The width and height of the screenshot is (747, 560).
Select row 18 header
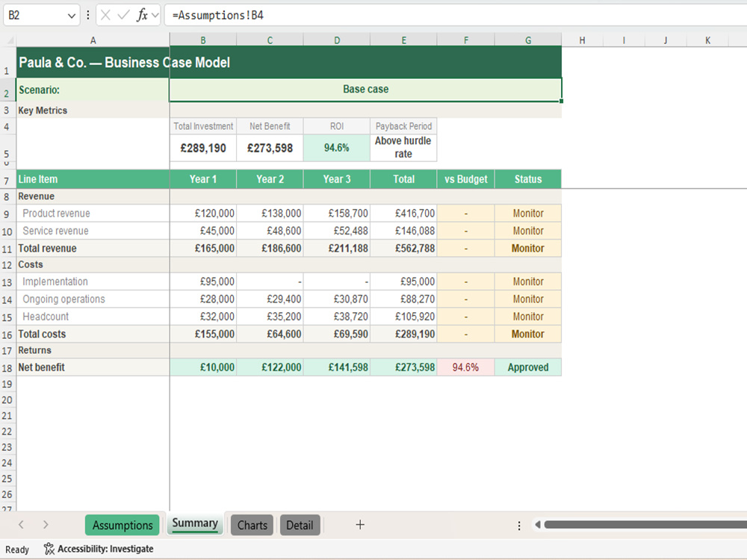click(x=7, y=368)
